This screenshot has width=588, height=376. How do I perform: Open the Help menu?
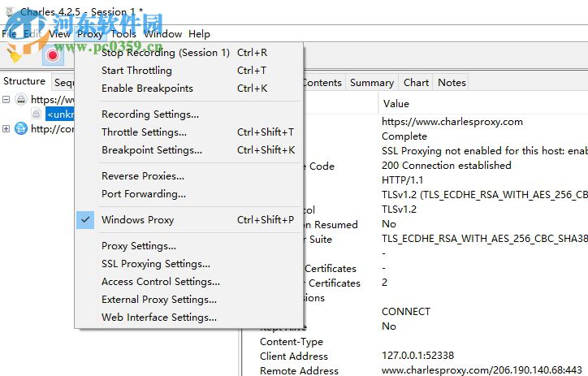(199, 34)
